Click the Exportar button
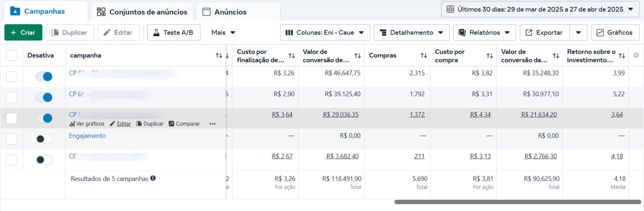 pos(545,33)
